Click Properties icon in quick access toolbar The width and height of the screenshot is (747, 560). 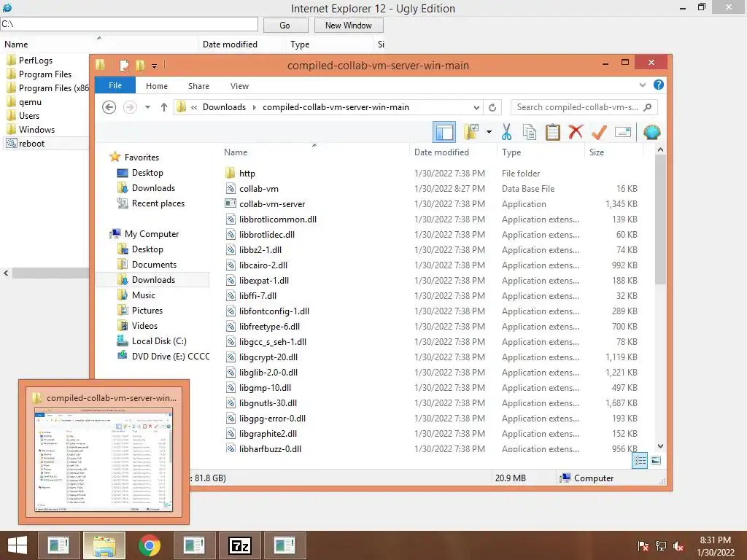point(124,65)
